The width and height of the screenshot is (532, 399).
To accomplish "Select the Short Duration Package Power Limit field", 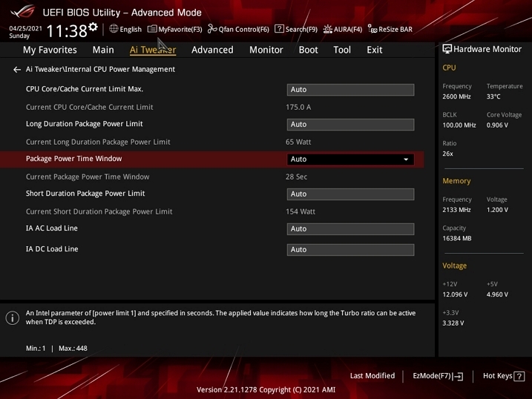I will coord(350,194).
